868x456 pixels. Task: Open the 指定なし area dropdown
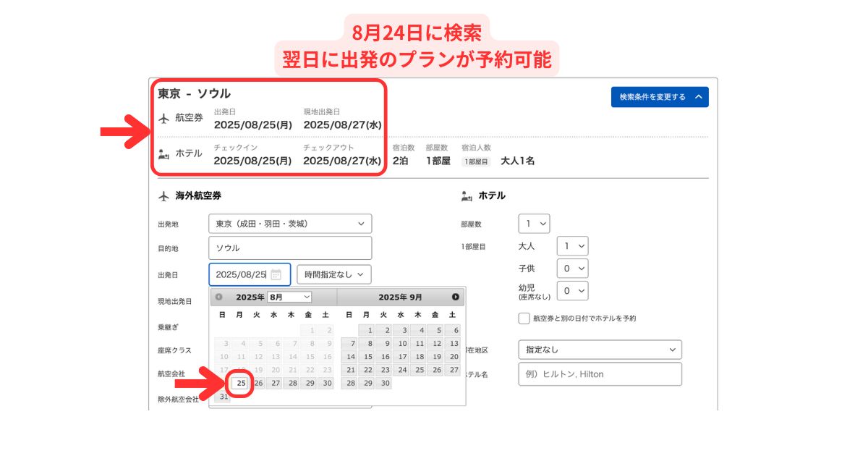click(x=600, y=350)
